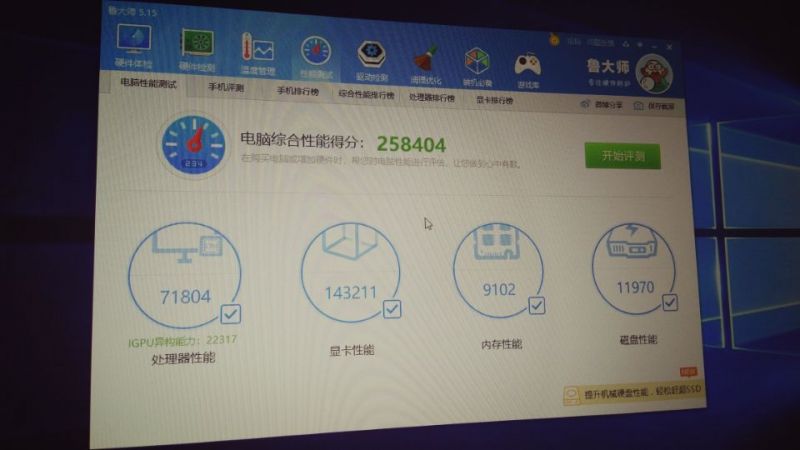
Task: Close the 鲁大师 window
Action: pyautogui.click(x=669, y=46)
